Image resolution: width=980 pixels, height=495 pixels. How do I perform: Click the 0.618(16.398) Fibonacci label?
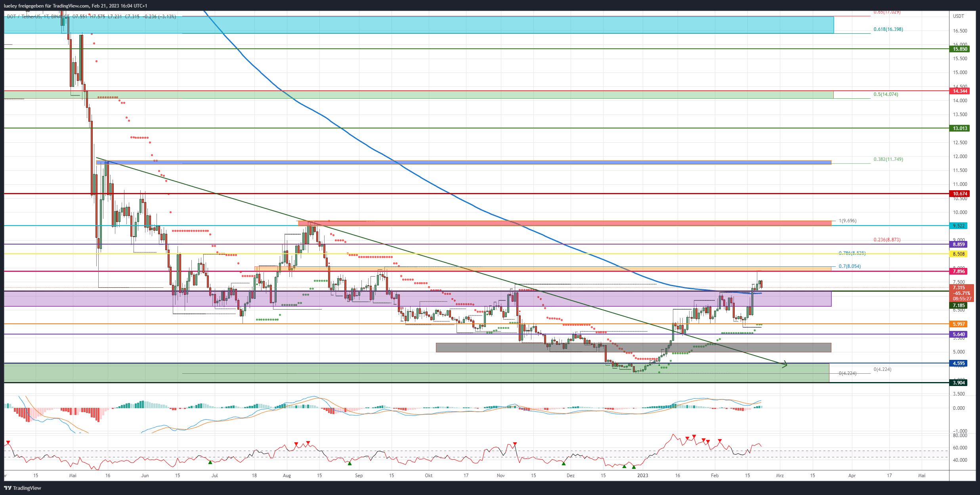[x=888, y=29]
